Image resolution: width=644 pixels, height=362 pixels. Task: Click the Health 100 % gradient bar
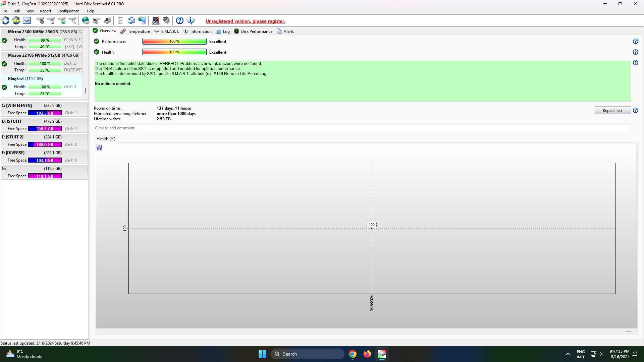click(x=174, y=52)
